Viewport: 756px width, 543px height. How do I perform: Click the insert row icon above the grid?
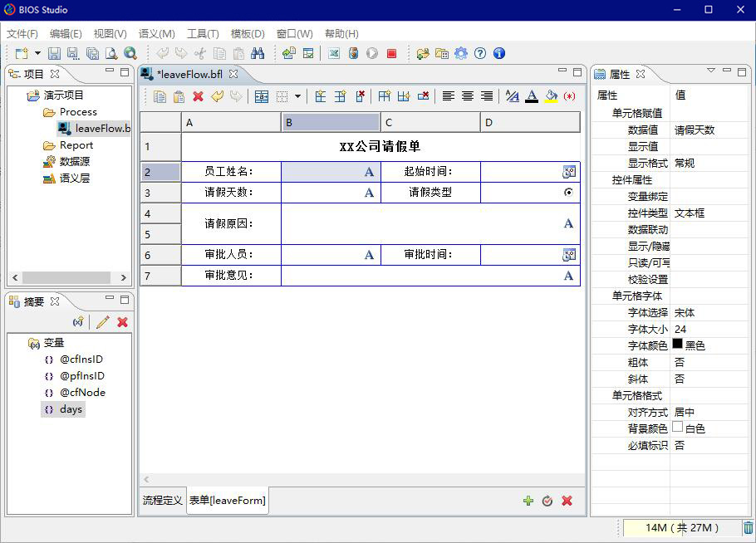point(320,97)
